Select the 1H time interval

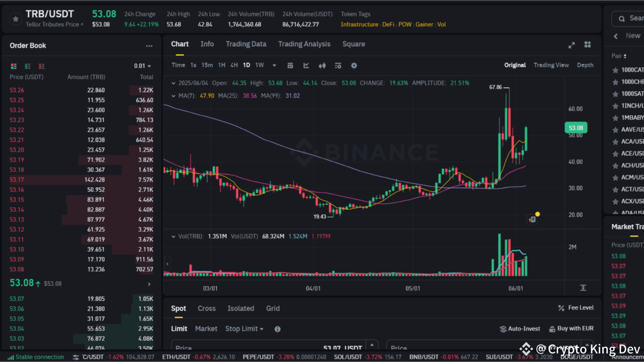click(x=221, y=65)
